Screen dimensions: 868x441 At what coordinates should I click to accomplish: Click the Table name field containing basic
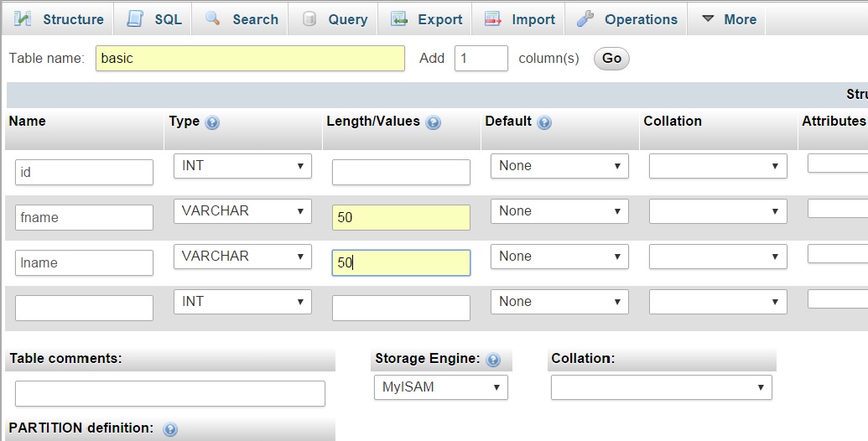[x=250, y=58]
